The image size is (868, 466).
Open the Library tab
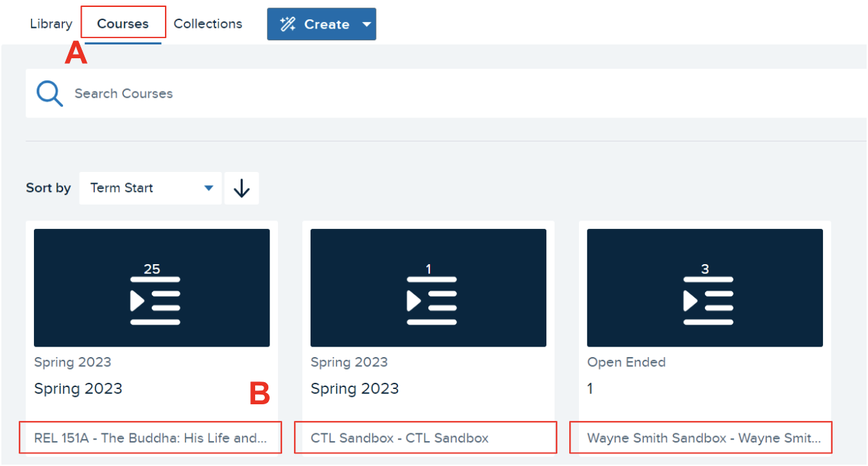tap(51, 24)
